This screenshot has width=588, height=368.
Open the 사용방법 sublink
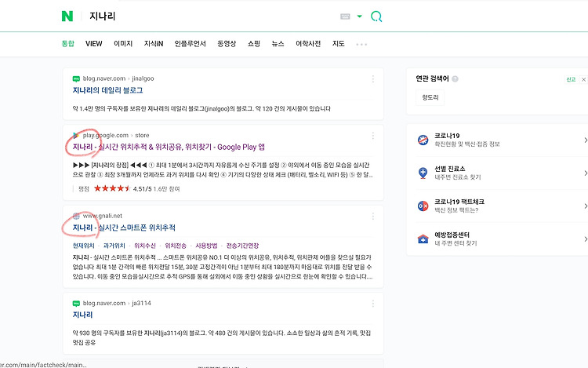tap(206, 246)
